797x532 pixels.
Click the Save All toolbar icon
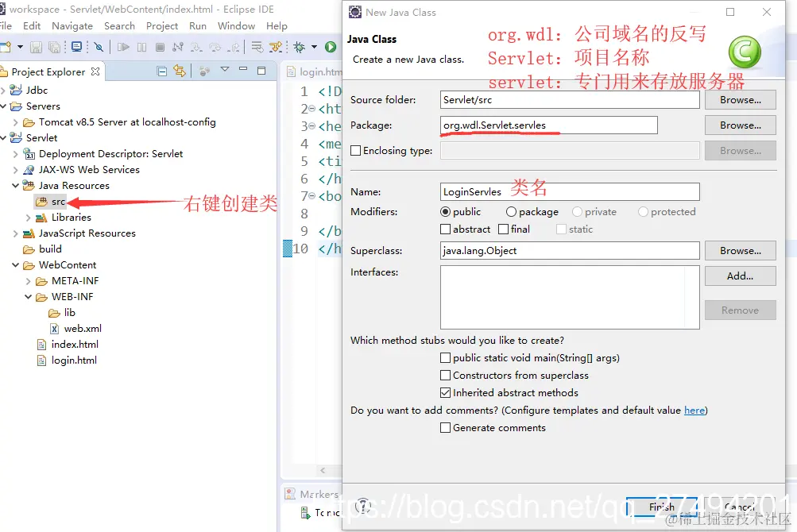tap(54, 48)
